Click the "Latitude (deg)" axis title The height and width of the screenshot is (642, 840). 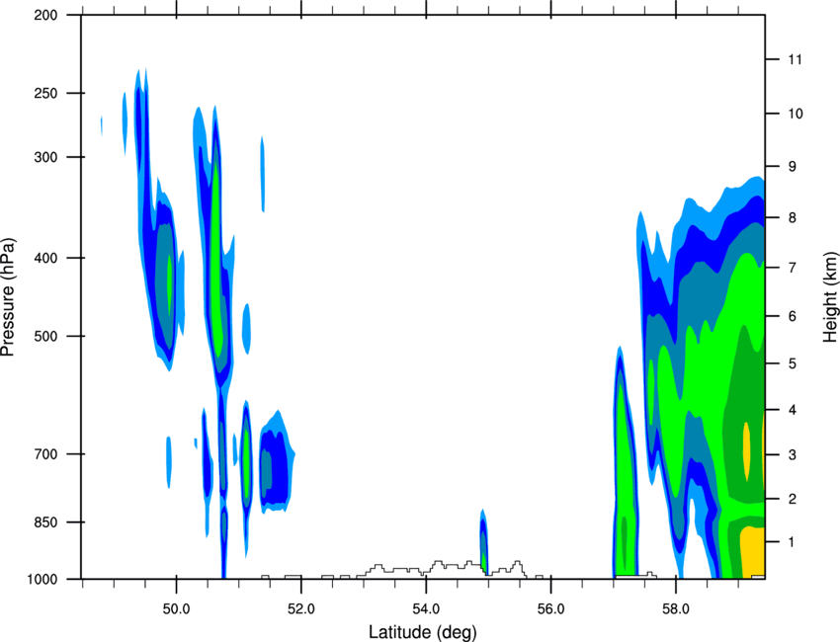pos(423,632)
